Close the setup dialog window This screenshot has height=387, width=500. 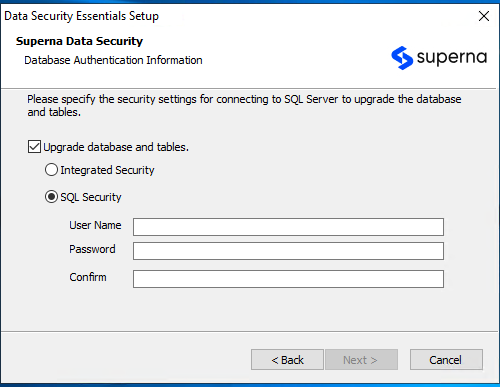tap(484, 16)
